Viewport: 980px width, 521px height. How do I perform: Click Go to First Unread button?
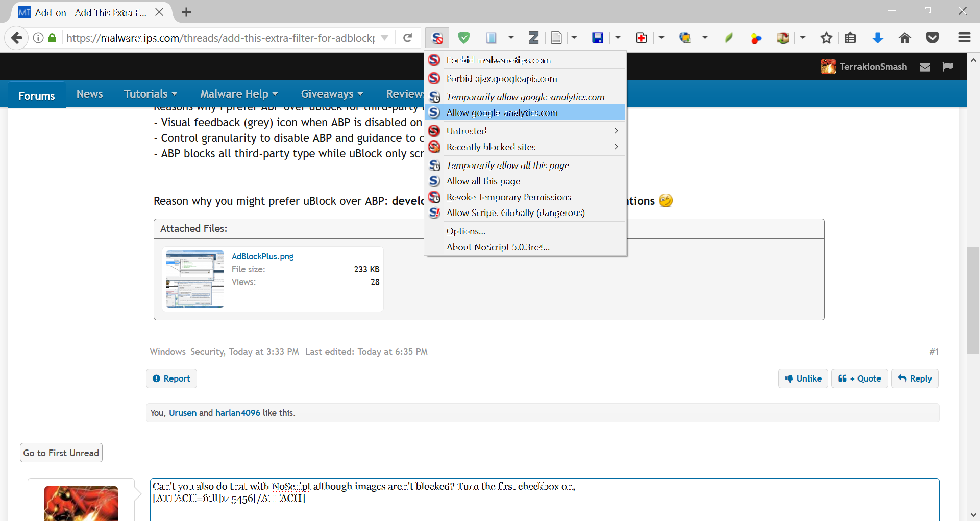(x=61, y=453)
